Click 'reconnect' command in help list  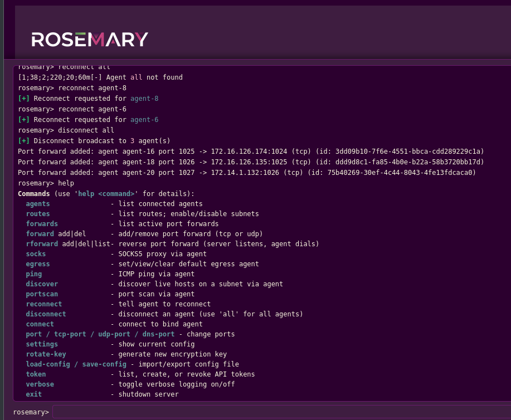pos(43,304)
